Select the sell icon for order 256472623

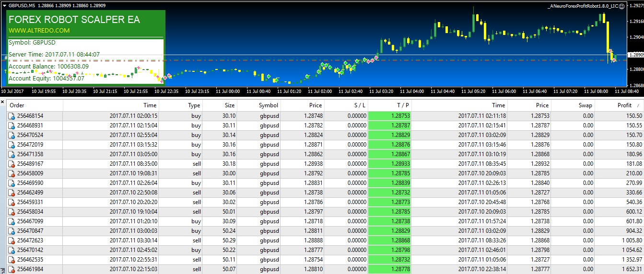12,240
